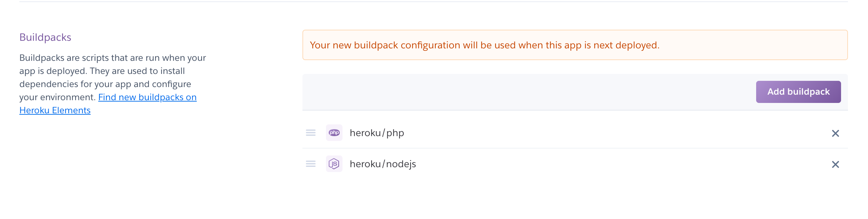
Task: Click empty space in the heroku/nodejs row
Action: coord(604,164)
